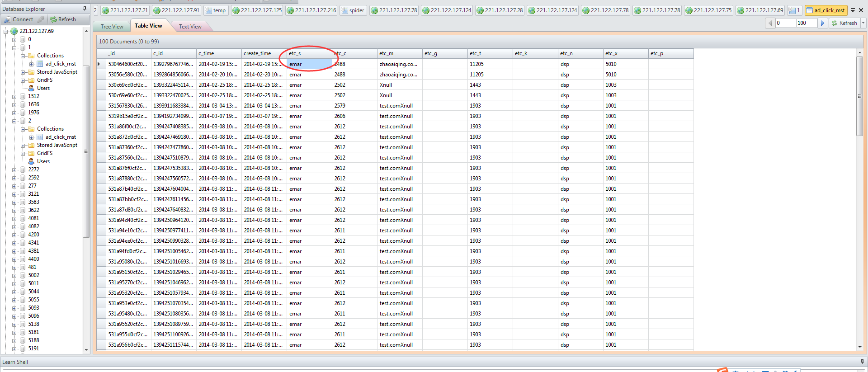The image size is (868, 372).
Task: Pin the Learn Shell panel
Action: coord(862,362)
